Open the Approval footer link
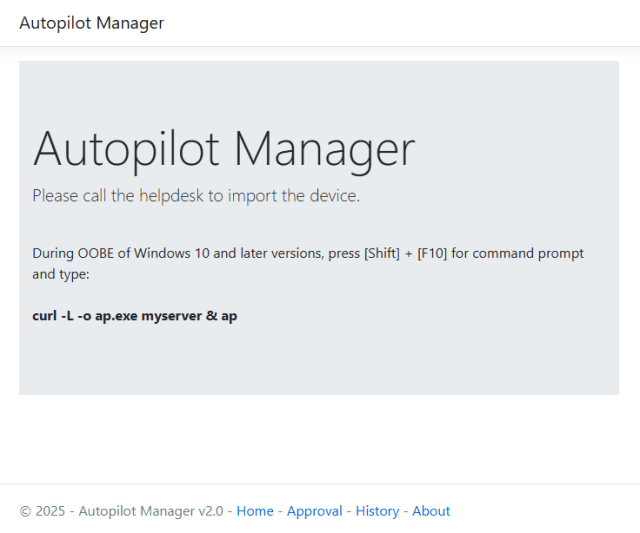This screenshot has height=533, width=640. click(315, 511)
